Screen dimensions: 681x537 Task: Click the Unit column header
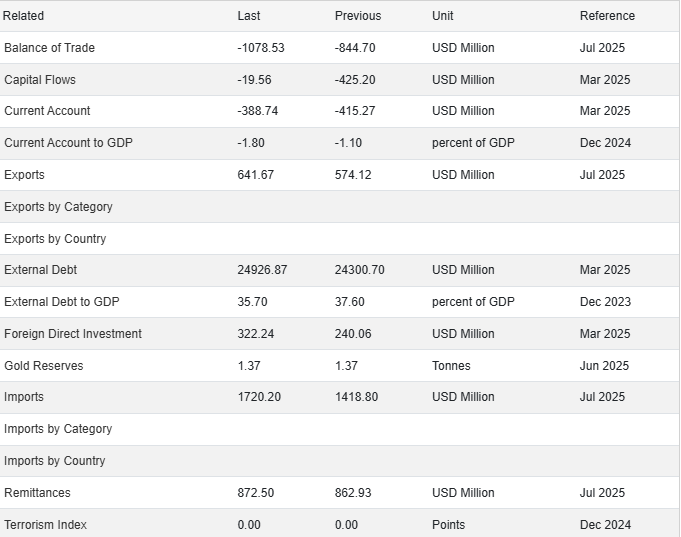point(443,16)
